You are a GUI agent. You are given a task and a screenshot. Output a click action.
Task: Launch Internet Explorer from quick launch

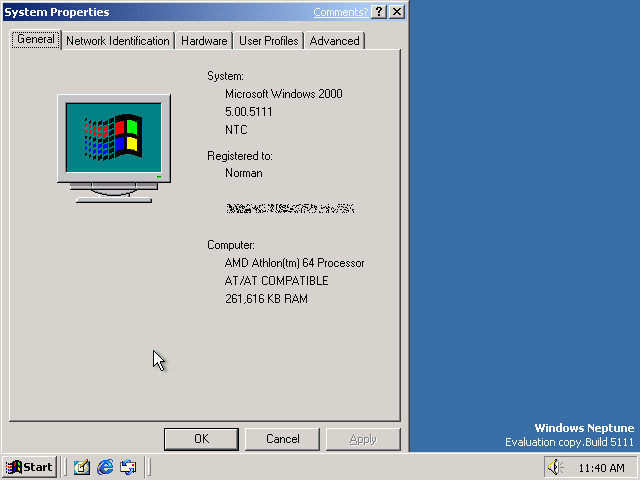pyautogui.click(x=105, y=467)
